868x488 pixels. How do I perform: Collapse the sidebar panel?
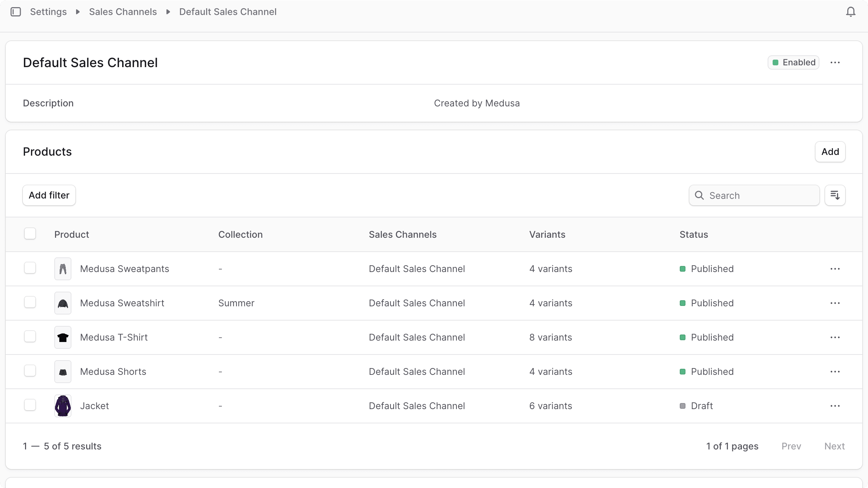(x=16, y=11)
